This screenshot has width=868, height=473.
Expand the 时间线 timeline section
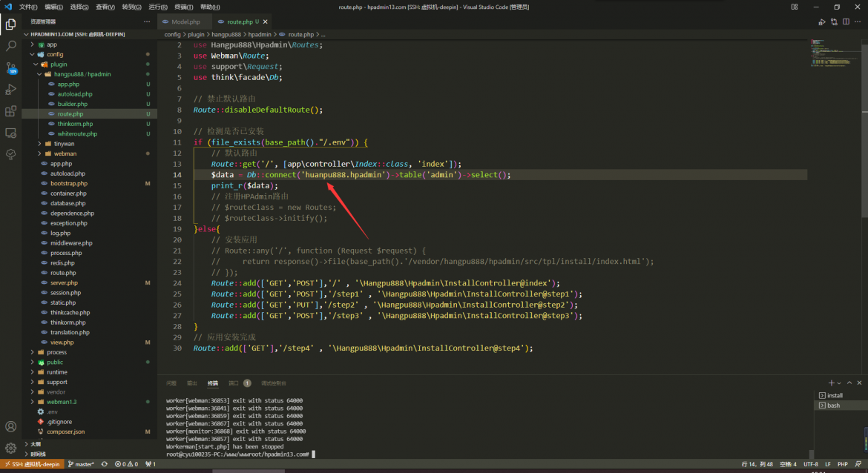[38, 454]
